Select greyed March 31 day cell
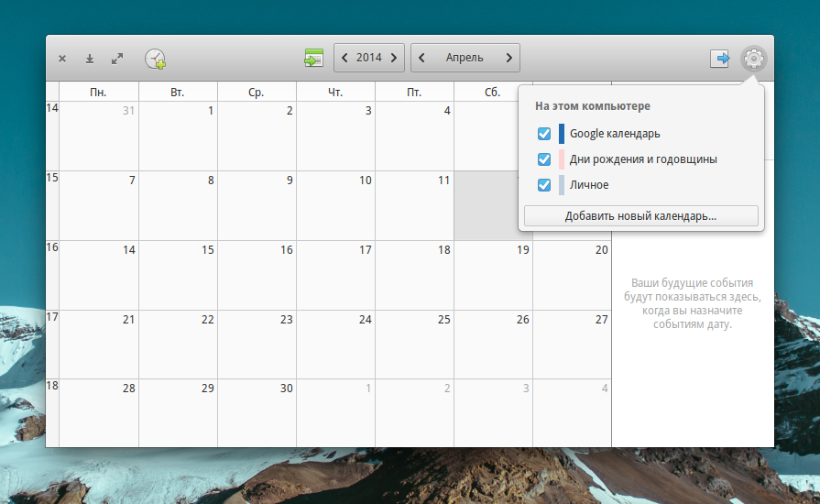 [99, 136]
